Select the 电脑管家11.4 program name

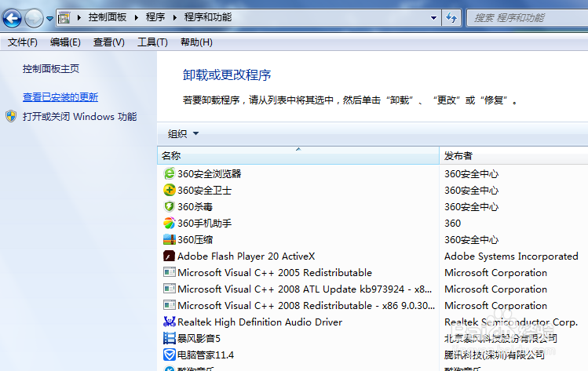click(206, 355)
